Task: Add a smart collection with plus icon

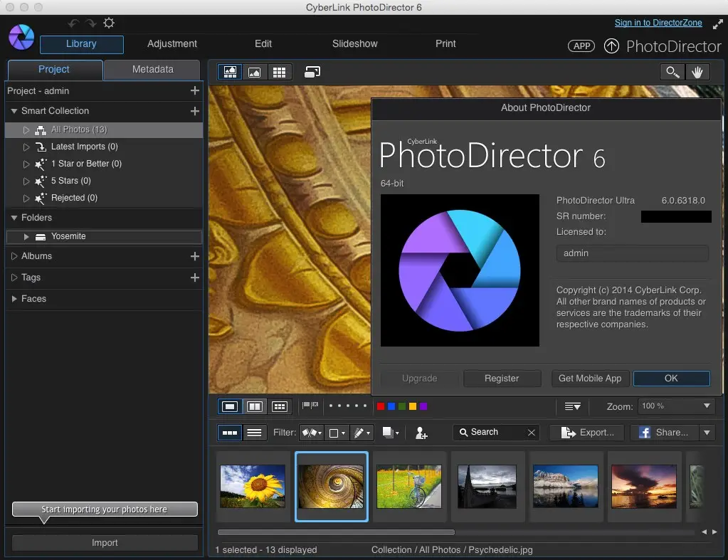Action: [195, 111]
